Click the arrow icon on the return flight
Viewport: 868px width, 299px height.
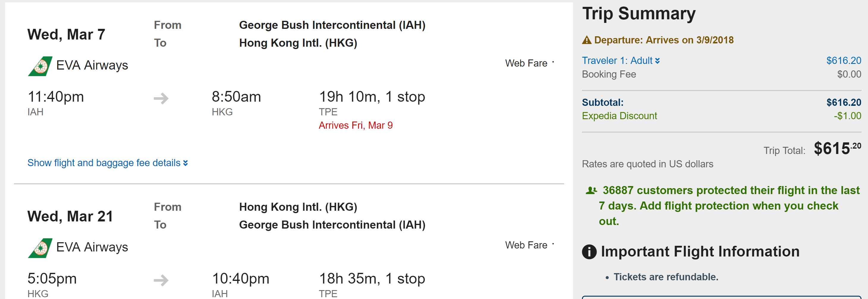(161, 280)
